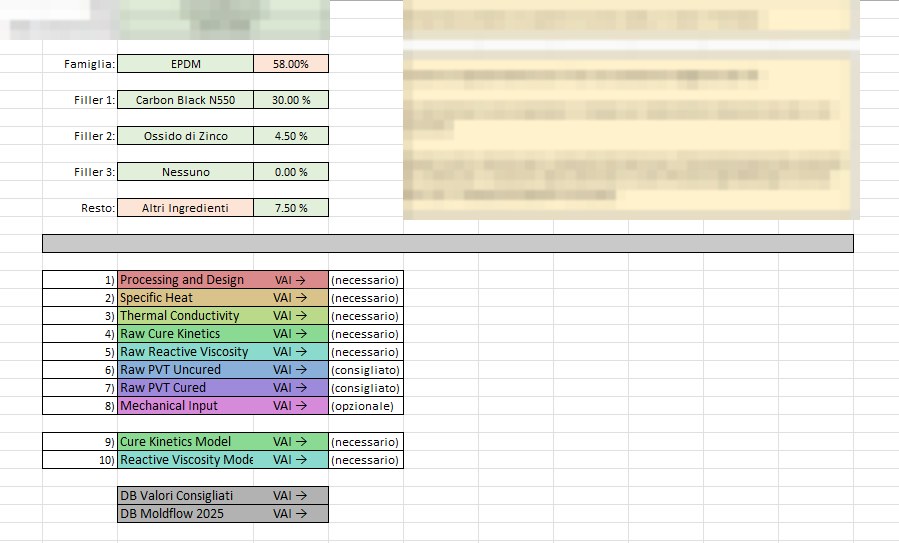Click the Filler 2: label
The height and width of the screenshot is (543, 899).
[95, 136]
